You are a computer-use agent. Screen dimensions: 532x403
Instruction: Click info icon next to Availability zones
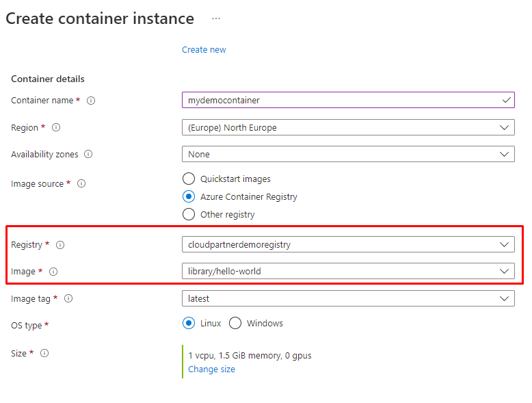click(88, 155)
